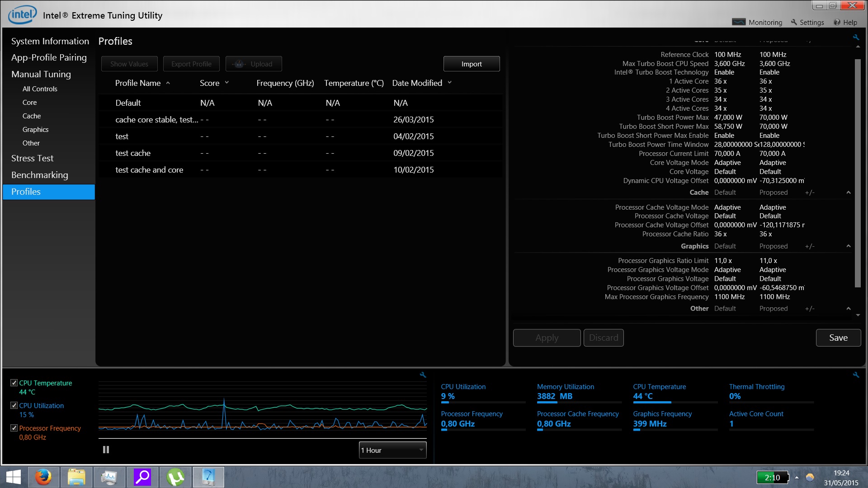
Task: Toggle CPU Temperature graph checkbox
Action: pos(14,383)
